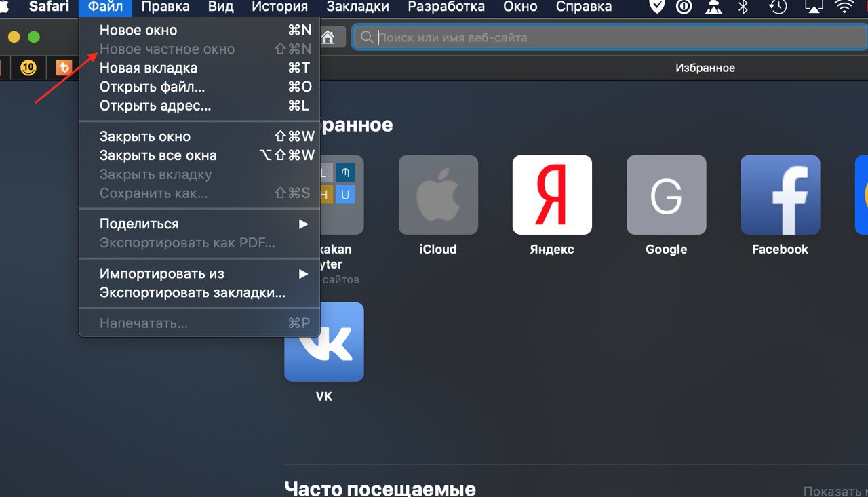
Task: Expand the 'Поделиться' submenu
Action: 199,224
